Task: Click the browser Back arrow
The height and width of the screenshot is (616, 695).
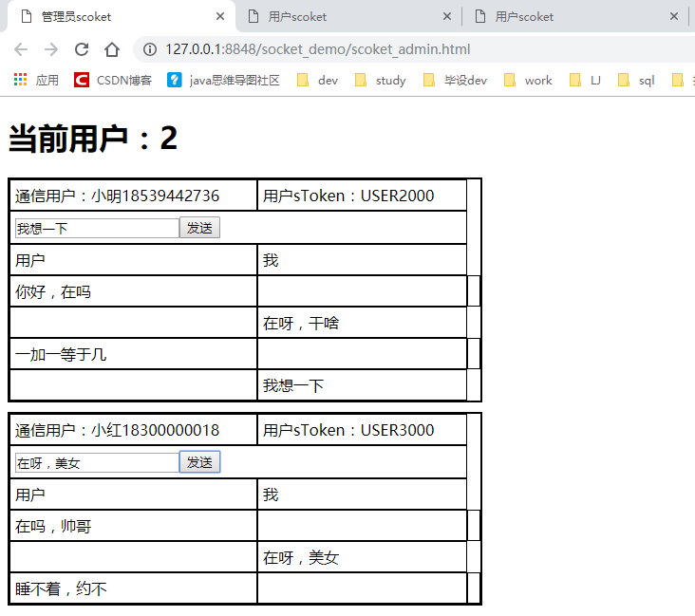Action: click(x=21, y=49)
